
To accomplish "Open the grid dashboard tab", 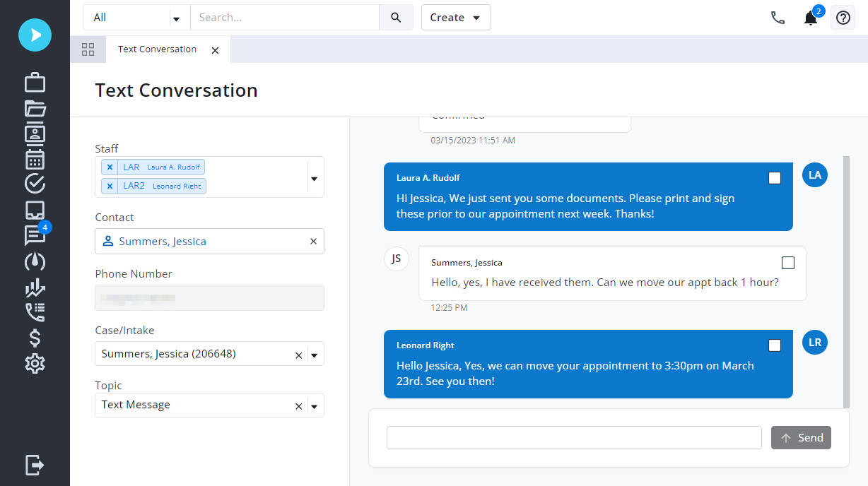I will click(x=88, y=49).
